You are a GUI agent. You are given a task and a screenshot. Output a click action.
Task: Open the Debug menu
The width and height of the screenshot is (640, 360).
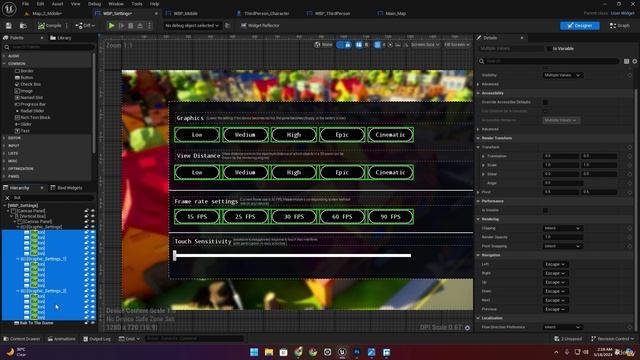click(x=94, y=4)
